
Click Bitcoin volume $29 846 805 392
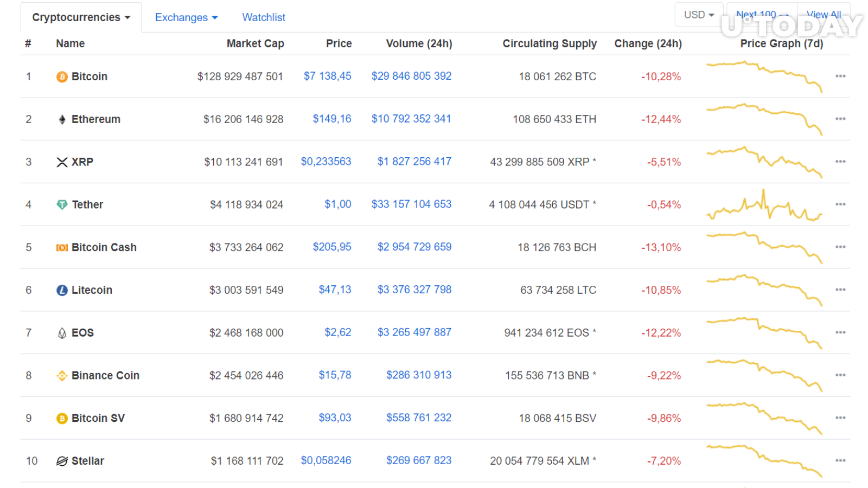411,76
